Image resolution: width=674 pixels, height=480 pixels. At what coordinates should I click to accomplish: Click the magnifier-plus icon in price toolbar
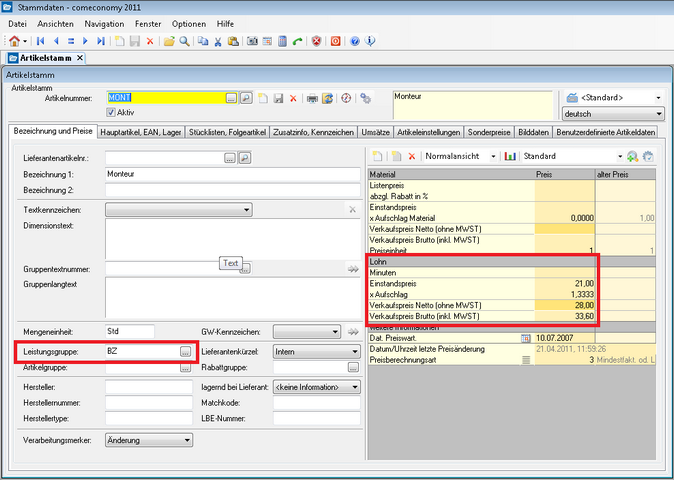pos(632,156)
